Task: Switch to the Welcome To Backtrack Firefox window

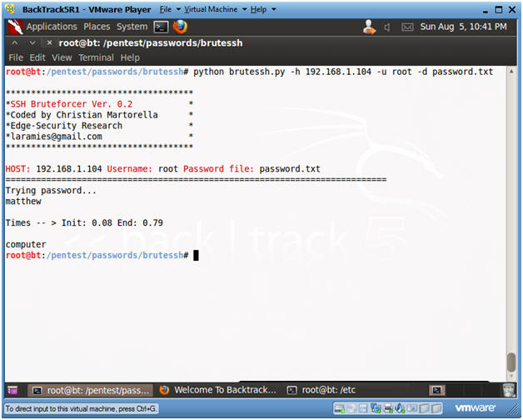Action: click(217, 390)
